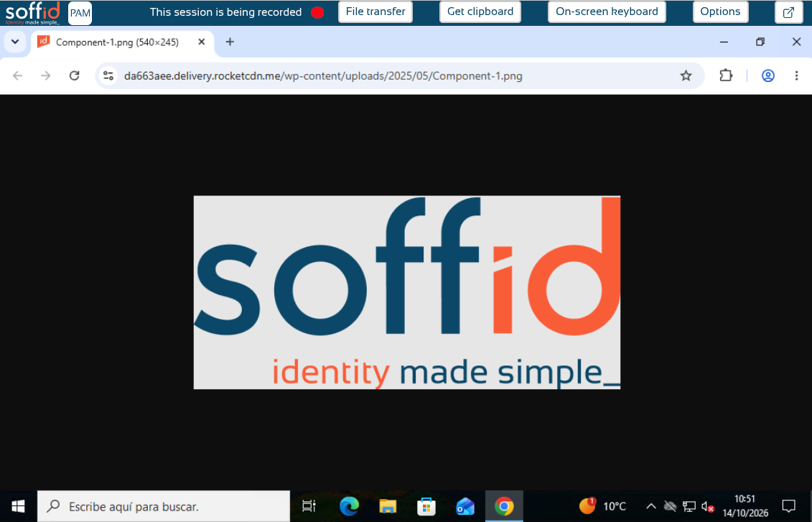Open Windows Task View
The width and height of the screenshot is (812, 522).
click(309, 506)
